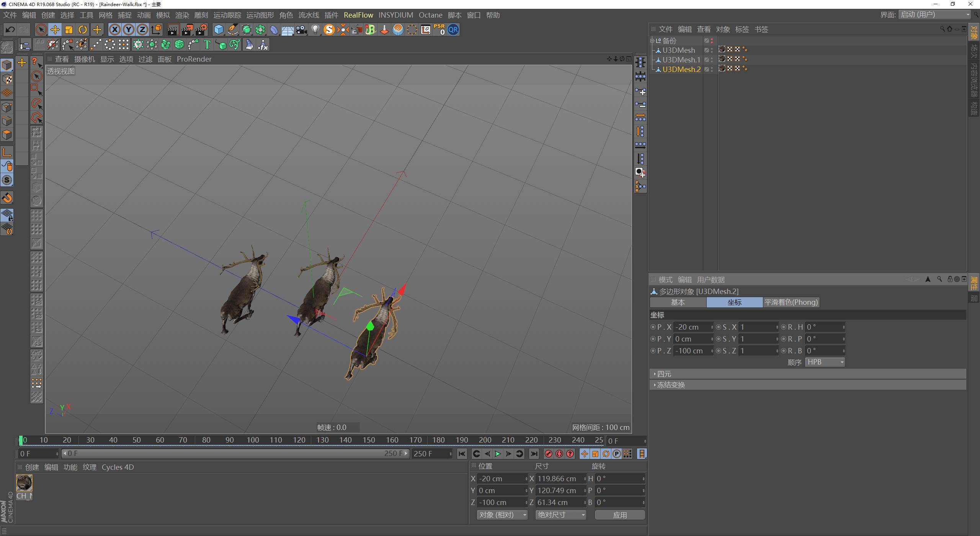Open the 绝对尺寸 size mode dropdown
The width and height of the screenshot is (980, 536).
[561, 515]
